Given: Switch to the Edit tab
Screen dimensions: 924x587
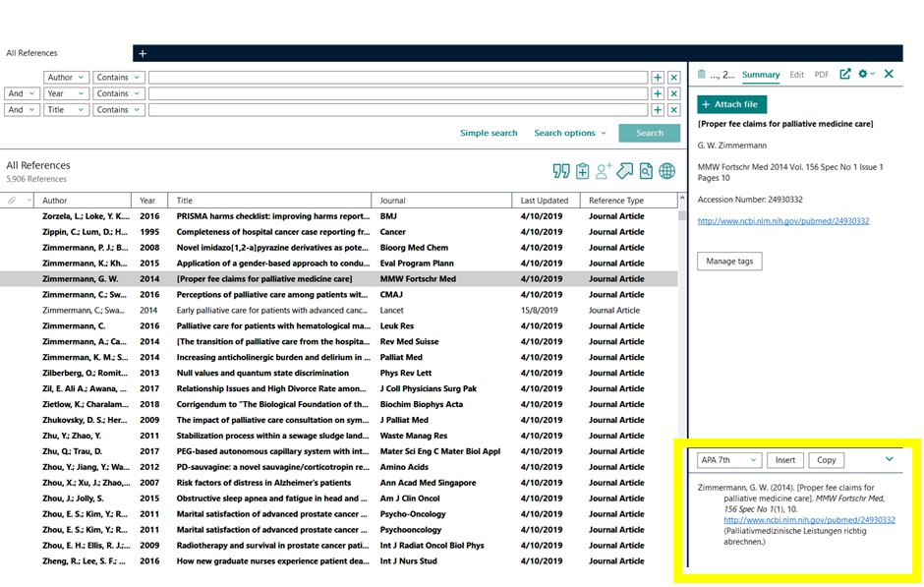Looking at the screenshot, I should [796, 74].
